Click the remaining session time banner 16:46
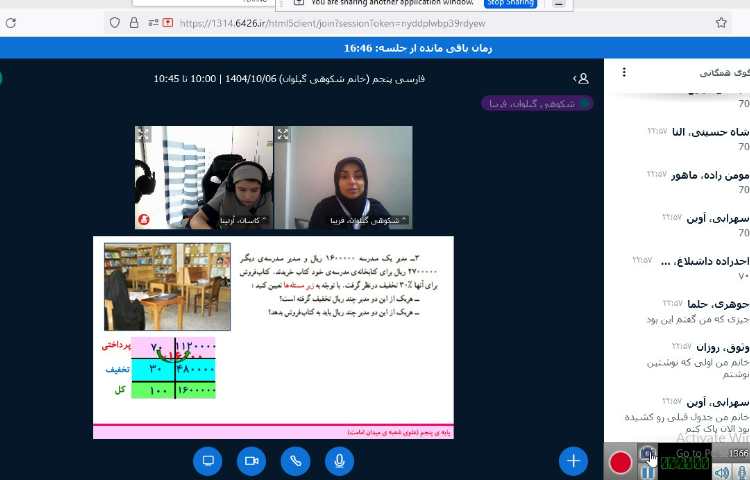Screen dimensions: 750x480 click(x=418, y=48)
